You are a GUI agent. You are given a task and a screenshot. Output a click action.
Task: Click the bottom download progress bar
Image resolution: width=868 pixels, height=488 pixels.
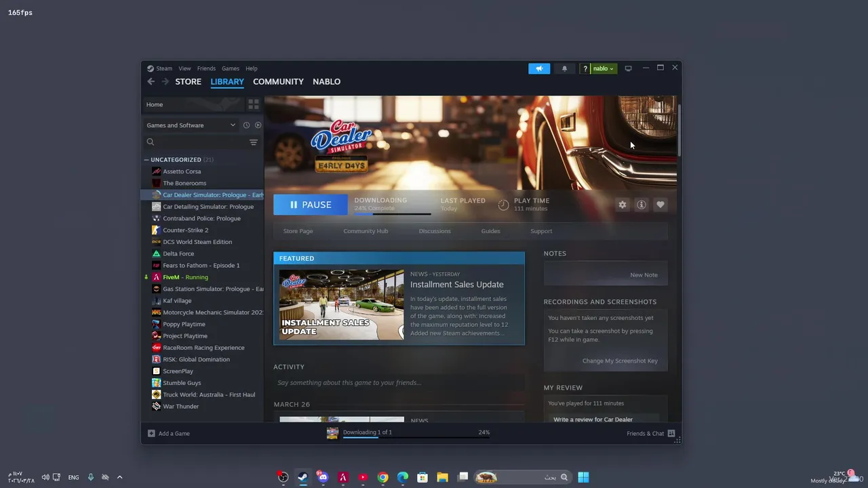click(416, 437)
